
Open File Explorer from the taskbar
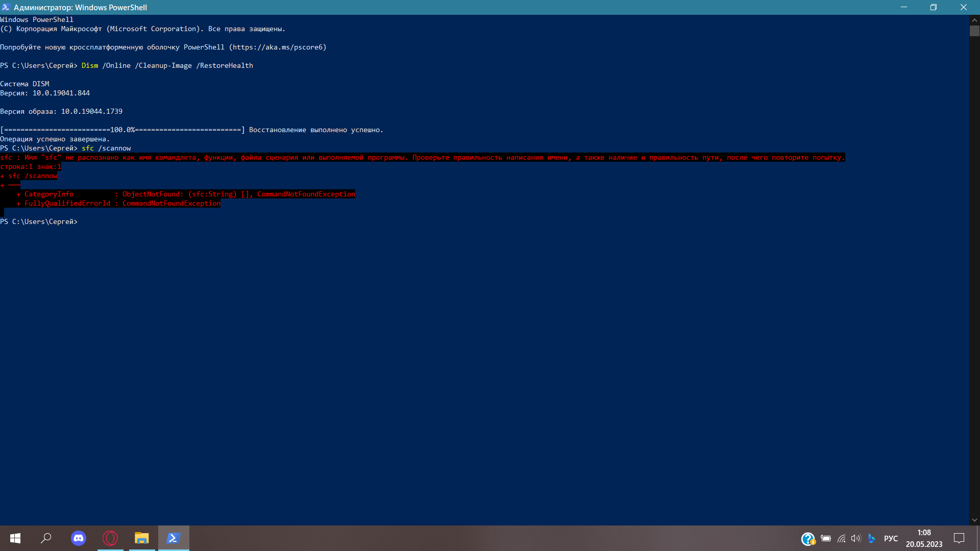(x=142, y=538)
